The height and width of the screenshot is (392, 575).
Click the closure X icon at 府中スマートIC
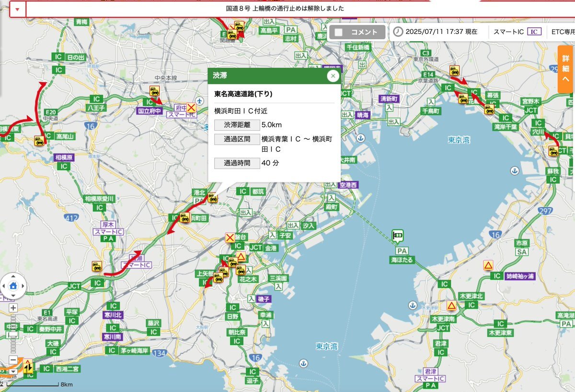coord(191,107)
